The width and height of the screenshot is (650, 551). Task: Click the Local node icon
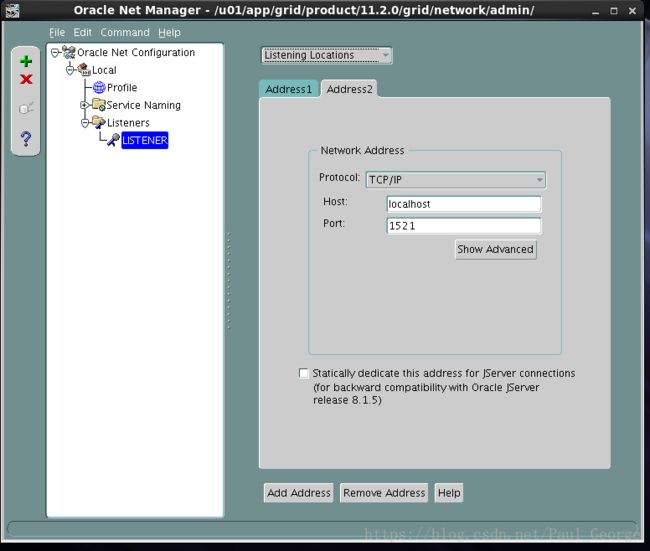[84, 70]
